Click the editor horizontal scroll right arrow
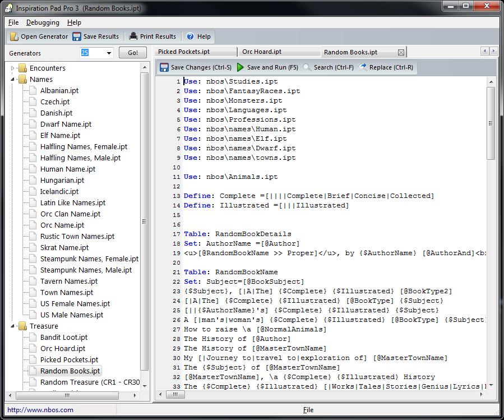This screenshot has width=504, height=420. 481,394
